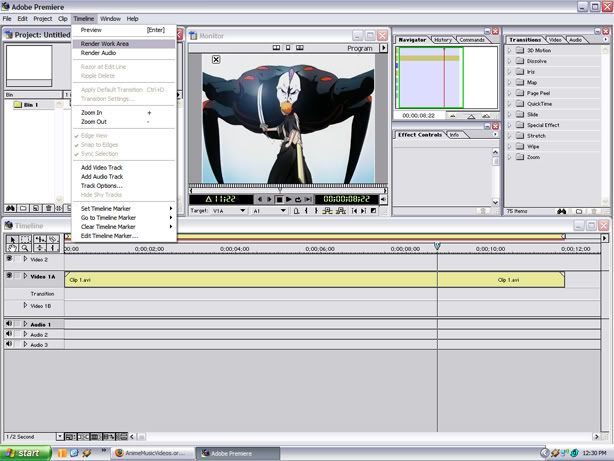Click zoom-out mountain icon in Navigator
614x461 pixels.
[x=453, y=116]
